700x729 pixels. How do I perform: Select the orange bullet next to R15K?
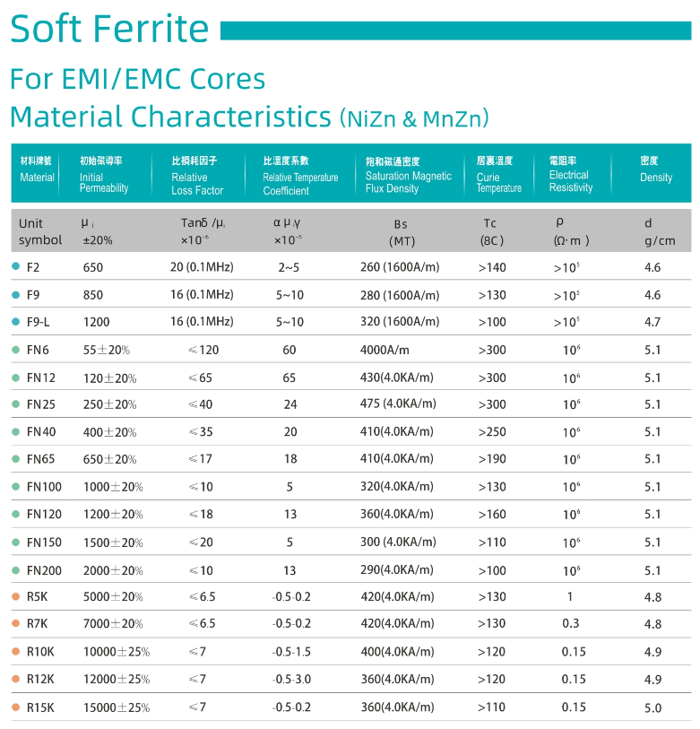15,707
